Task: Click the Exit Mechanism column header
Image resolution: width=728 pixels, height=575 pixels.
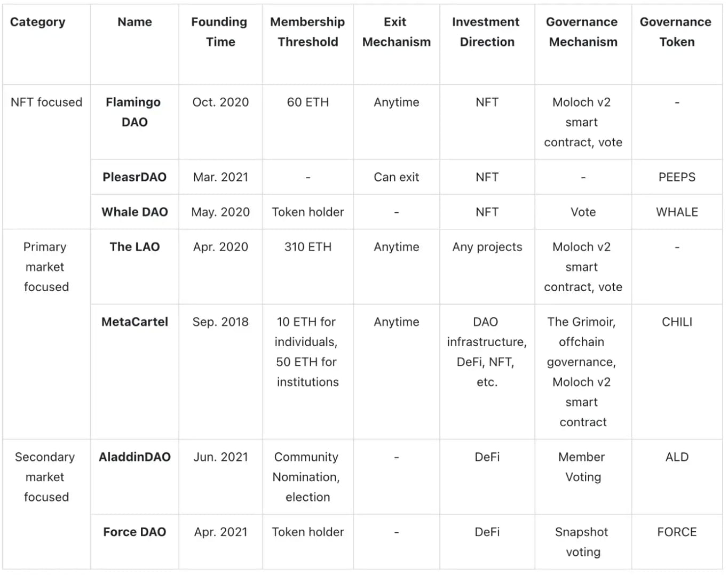Action: click(396, 31)
